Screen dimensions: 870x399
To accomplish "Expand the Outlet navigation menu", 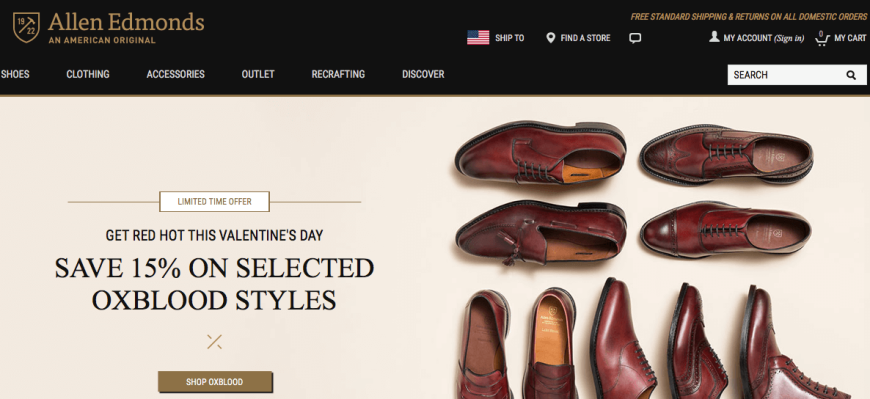I will 258,74.
